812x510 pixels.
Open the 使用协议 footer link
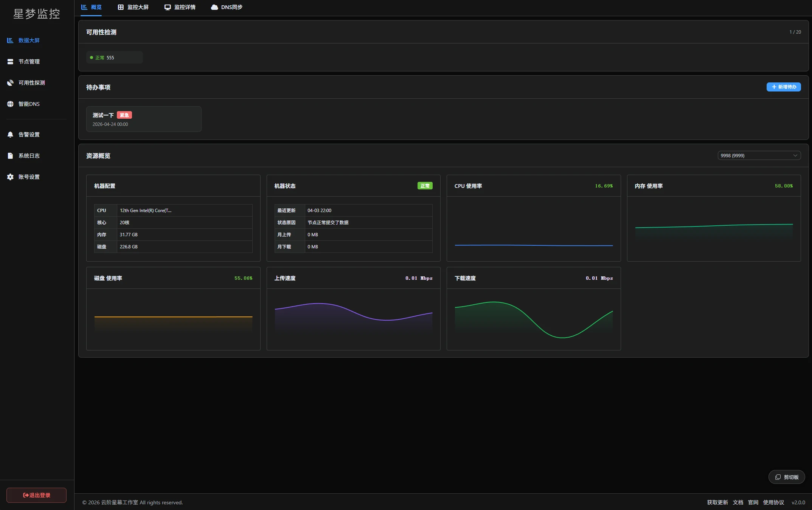[773, 502]
